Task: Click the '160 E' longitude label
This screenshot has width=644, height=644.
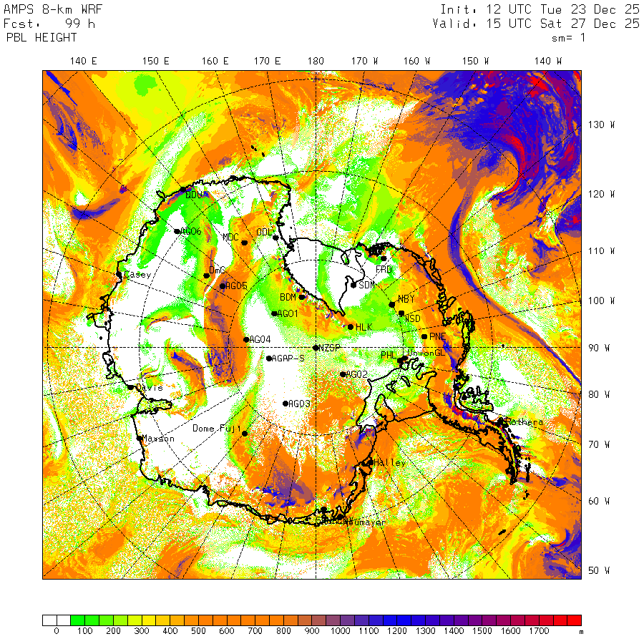Action: (x=215, y=62)
